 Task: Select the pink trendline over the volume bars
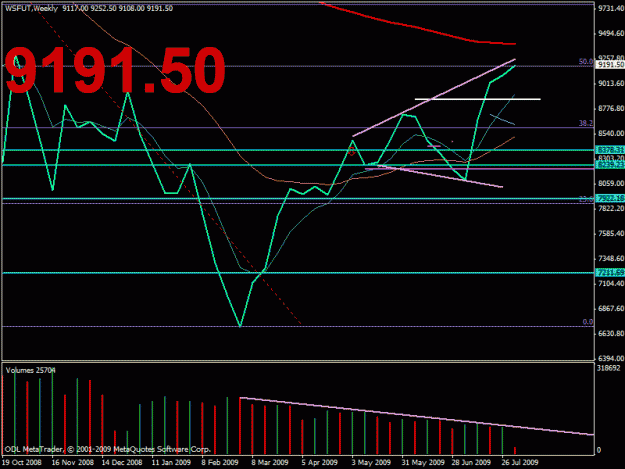[417, 416]
